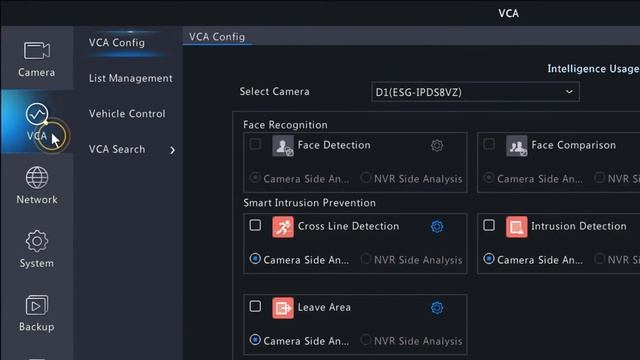Select Camera Side Analysis for Cross Line Detection

coord(255,259)
